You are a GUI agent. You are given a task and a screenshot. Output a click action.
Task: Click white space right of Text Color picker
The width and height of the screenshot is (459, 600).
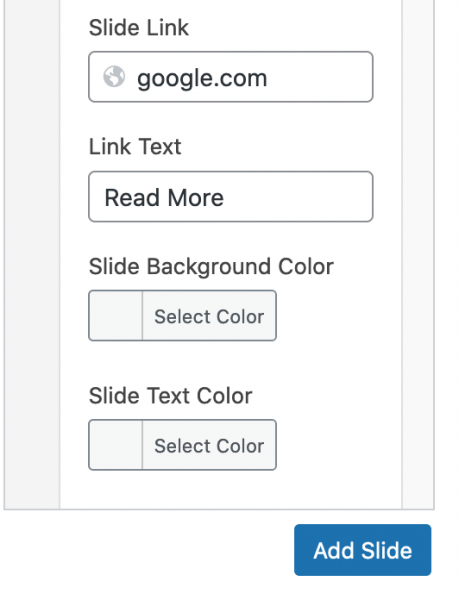point(339,445)
